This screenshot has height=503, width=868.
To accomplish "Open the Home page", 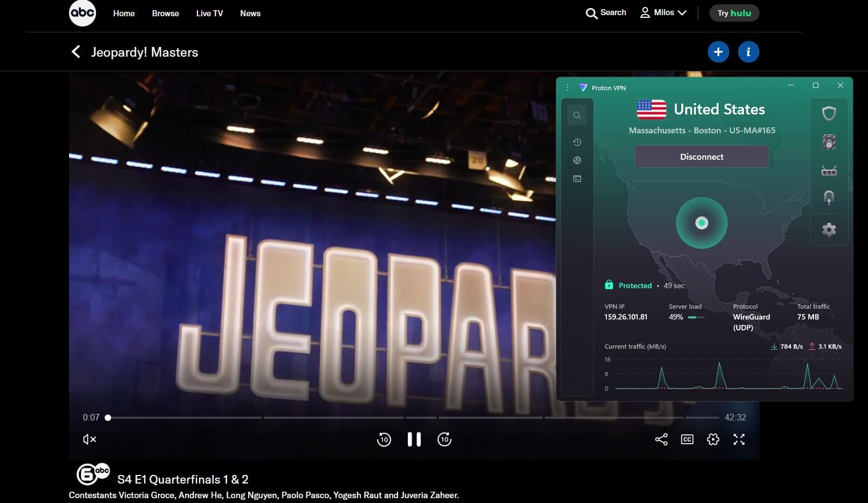I will [124, 13].
